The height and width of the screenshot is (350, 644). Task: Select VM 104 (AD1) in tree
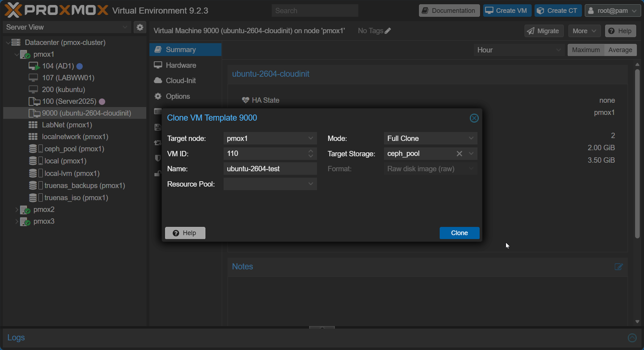coord(75,66)
